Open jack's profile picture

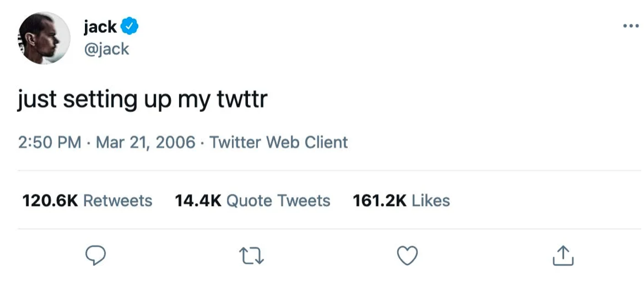click(44, 38)
